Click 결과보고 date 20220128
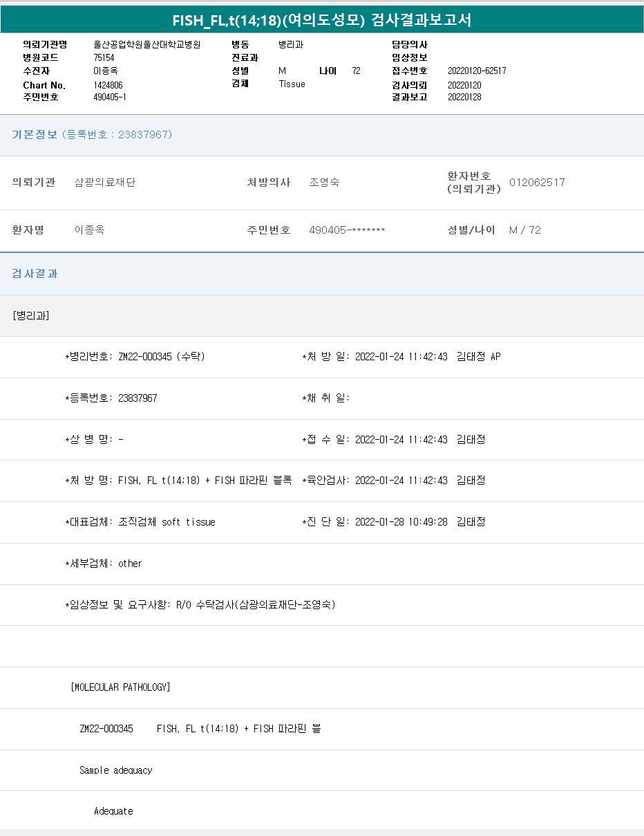This screenshot has width=644, height=836. coord(464,97)
